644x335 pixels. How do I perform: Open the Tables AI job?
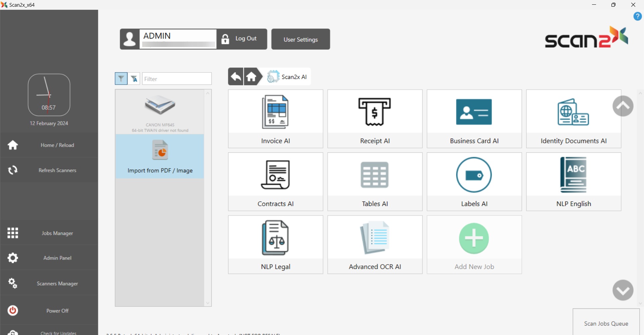375,182
